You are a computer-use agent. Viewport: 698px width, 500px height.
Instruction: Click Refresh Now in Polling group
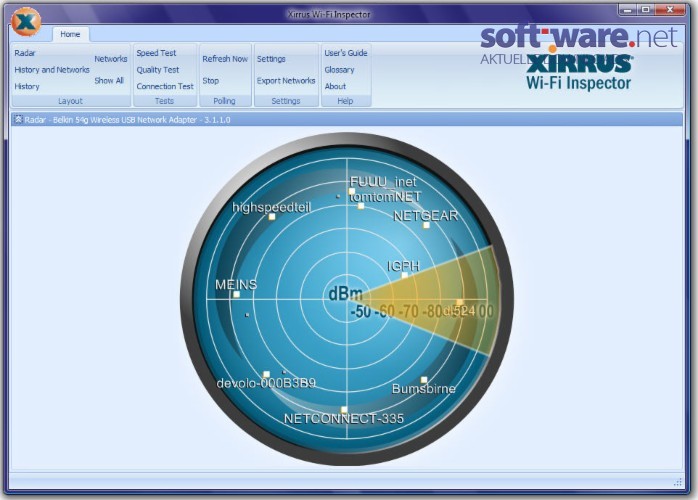(x=225, y=59)
